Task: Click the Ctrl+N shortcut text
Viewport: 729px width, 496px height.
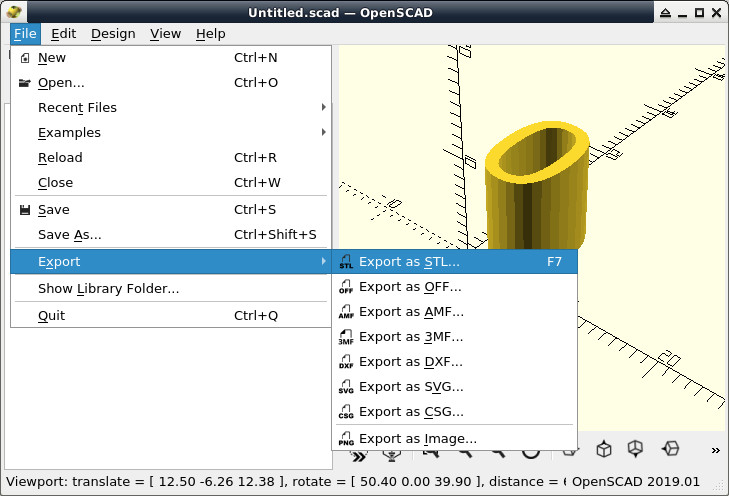Action: click(256, 58)
